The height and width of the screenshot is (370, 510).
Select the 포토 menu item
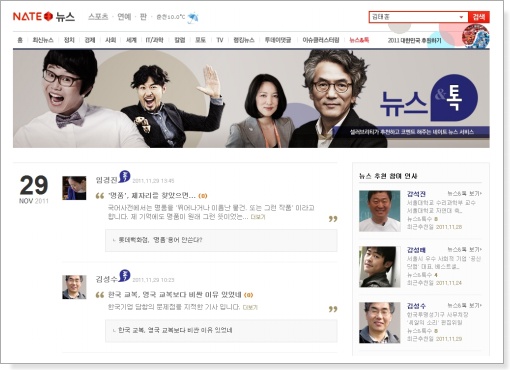point(200,40)
